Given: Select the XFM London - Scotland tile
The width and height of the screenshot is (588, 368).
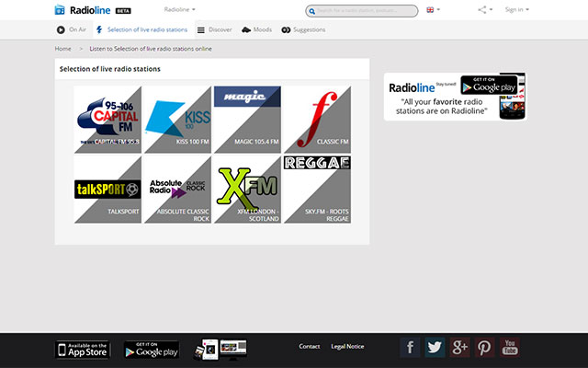Looking at the screenshot, I should [247, 190].
